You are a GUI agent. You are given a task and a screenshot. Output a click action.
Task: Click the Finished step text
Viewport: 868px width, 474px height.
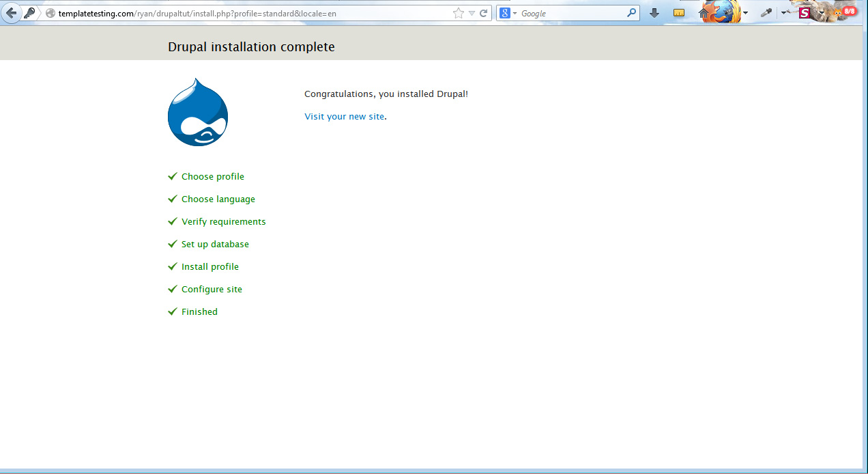pyautogui.click(x=199, y=311)
